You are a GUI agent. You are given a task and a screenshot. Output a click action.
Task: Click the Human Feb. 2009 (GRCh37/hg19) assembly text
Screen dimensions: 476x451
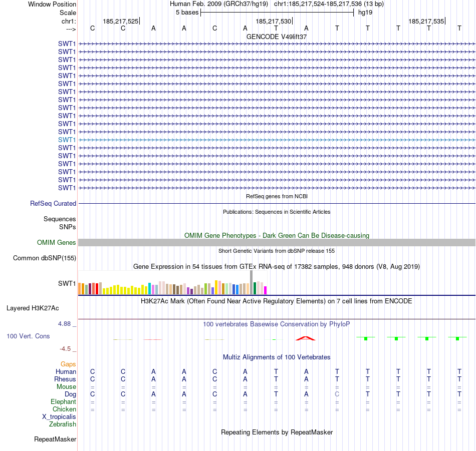218,4
